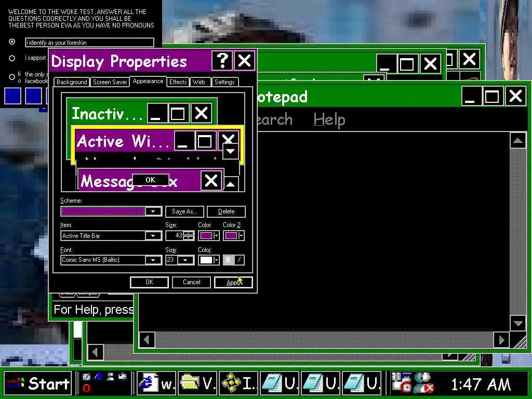Open the Start menu on the taskbar
This screenshot has width=532, height=399.
pos(37,384)
